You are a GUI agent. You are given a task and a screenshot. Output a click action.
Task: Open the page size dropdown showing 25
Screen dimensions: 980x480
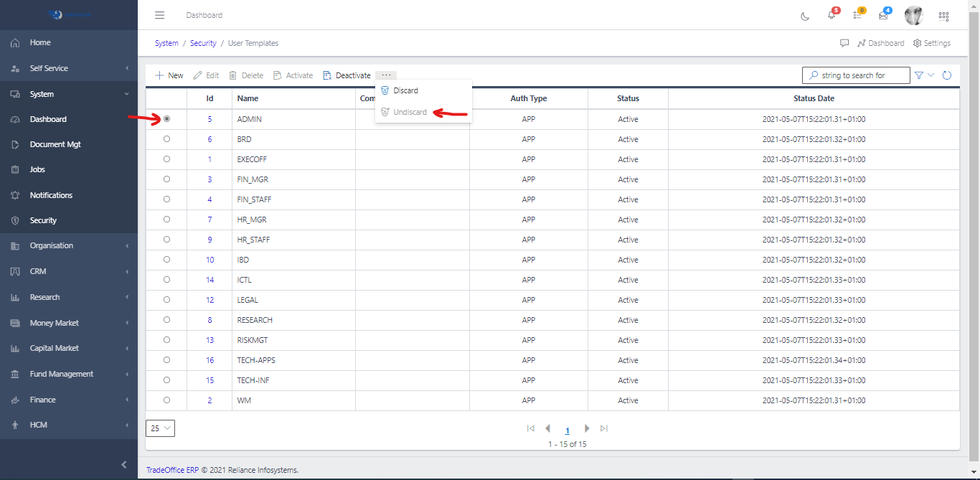coord(160,428)
